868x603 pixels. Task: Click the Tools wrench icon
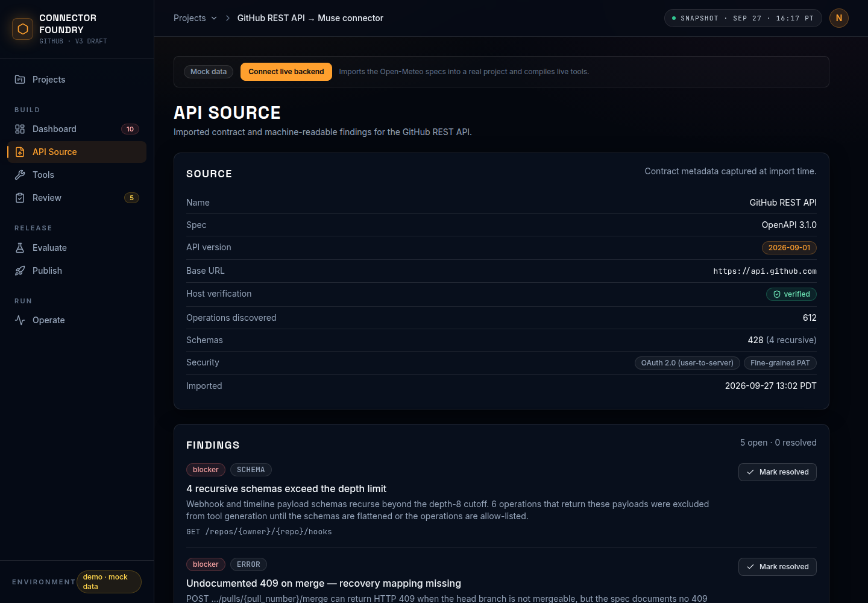pyautogui.click(x=20, y=175)
